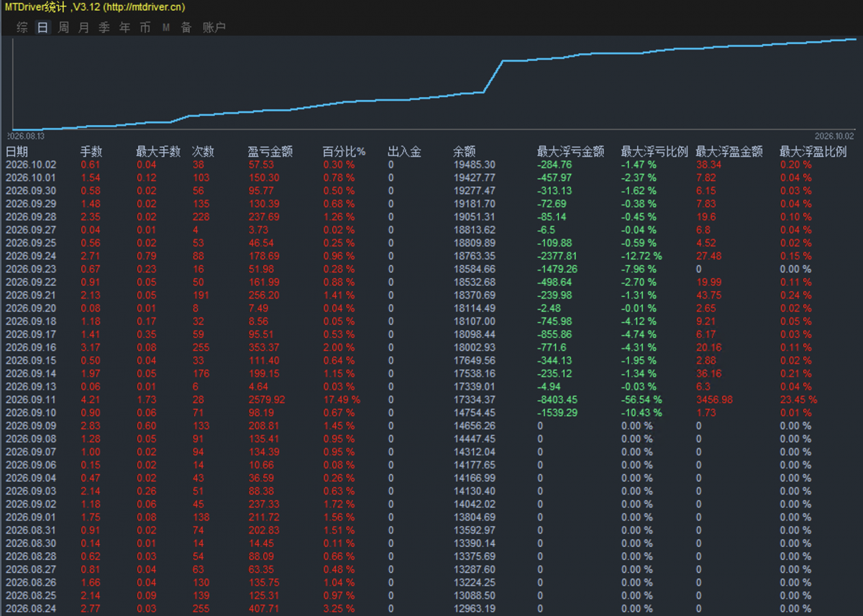Select the M tab
This screenshot has width=863, height=616.
pos(166,28)
